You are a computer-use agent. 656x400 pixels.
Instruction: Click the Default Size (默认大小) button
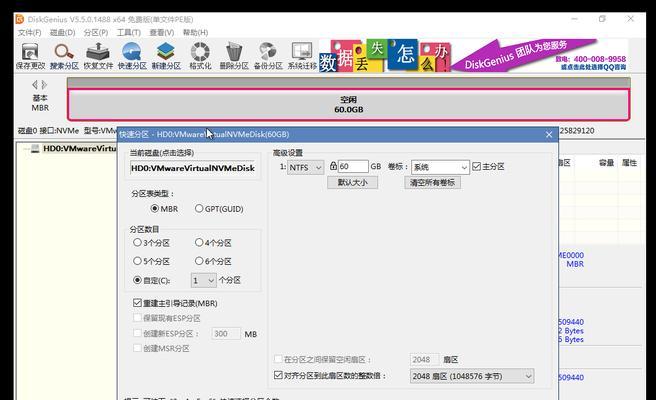point(353,182)
